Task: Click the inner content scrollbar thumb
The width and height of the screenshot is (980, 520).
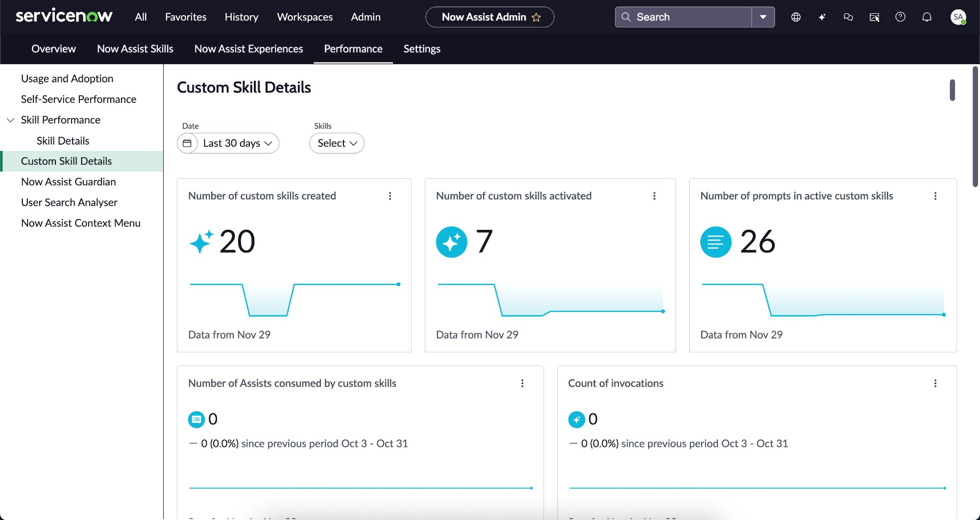Action: [952, 90]
